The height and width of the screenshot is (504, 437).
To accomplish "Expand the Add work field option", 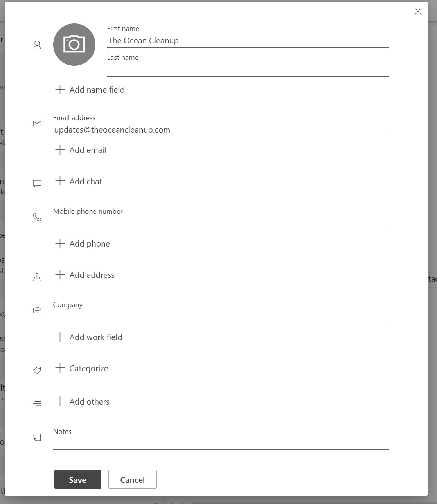I will tap(95, 337).
